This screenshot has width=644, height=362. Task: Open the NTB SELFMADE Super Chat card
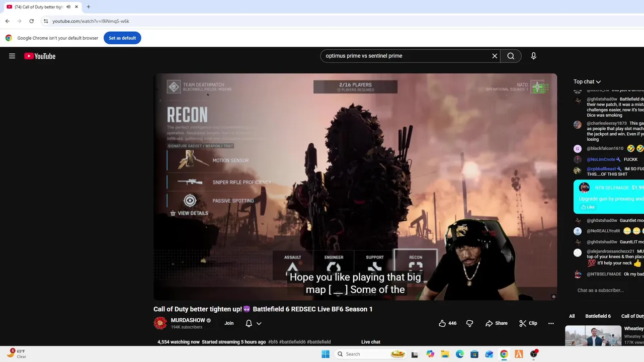pyautogui.click(x=609, y=197)
